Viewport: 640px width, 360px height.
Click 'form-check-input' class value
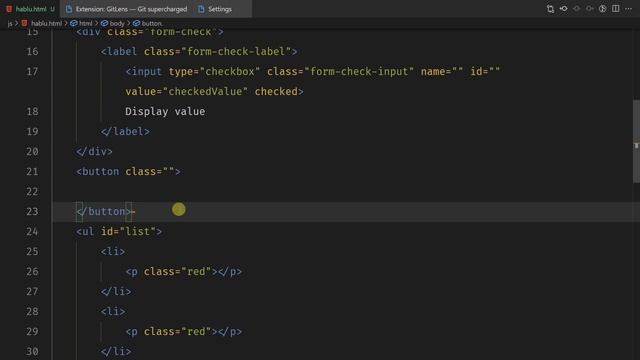(x=359, y=71)
